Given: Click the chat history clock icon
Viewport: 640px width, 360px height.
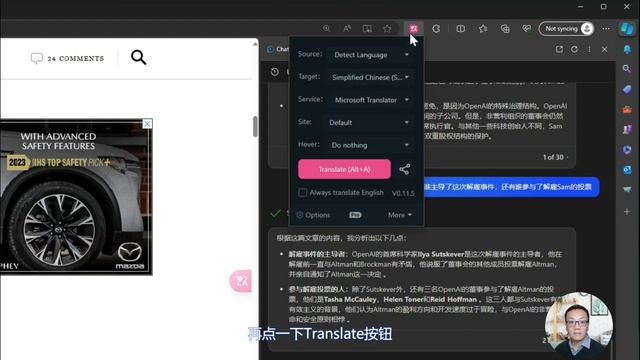Looking at the screenshot, I should click(275, 72).
